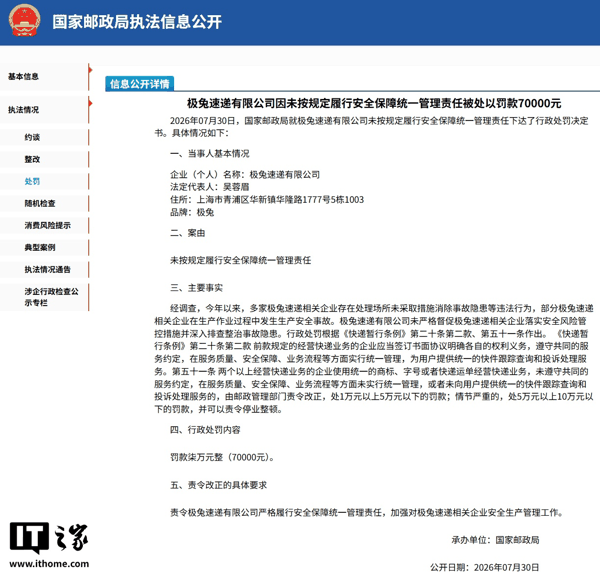Screen dimensions: 600x575
Task: Open the 执法情况 sidebar section
Action: coord(23,110)
